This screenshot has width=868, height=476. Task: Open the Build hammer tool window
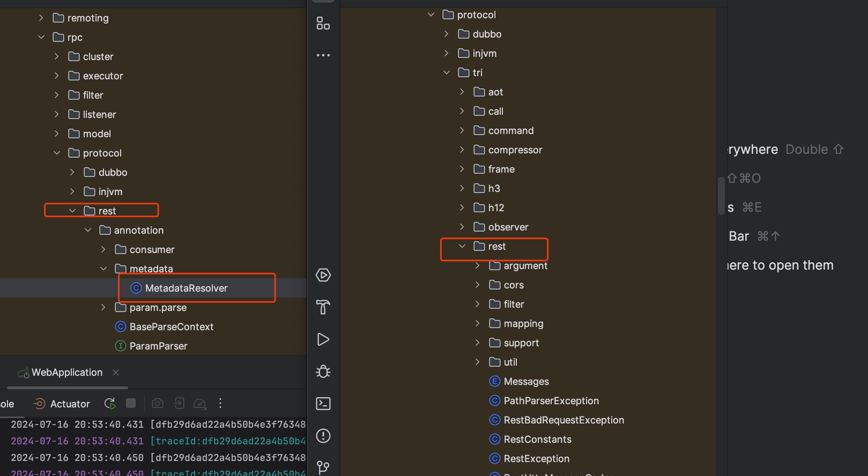click(323, 307)
